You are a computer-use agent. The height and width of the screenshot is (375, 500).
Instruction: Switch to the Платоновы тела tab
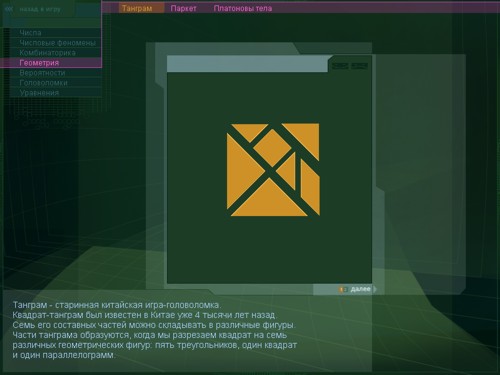click(243, 8)
